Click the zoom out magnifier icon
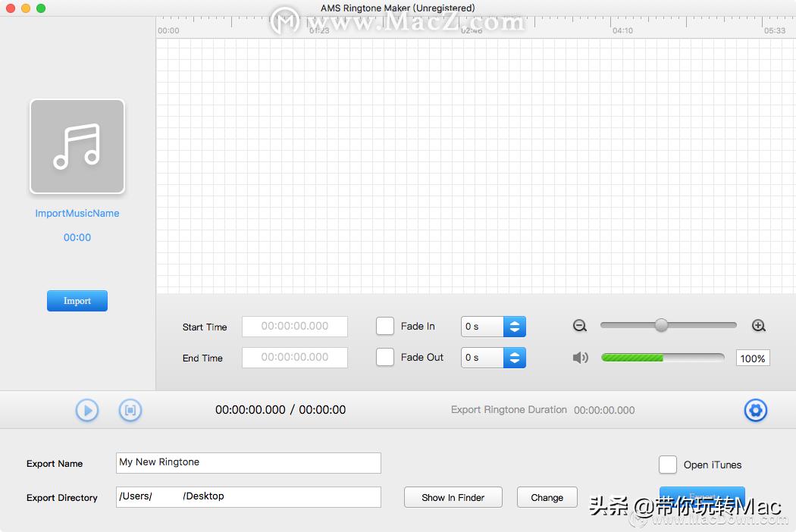796x532 pixels. tap(580, 326)
